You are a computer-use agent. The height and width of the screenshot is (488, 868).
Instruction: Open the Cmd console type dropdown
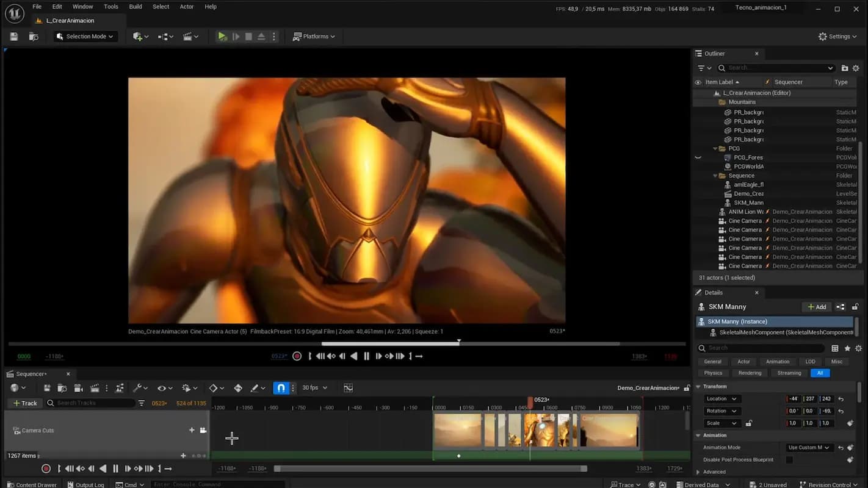(x=129, y=485)
